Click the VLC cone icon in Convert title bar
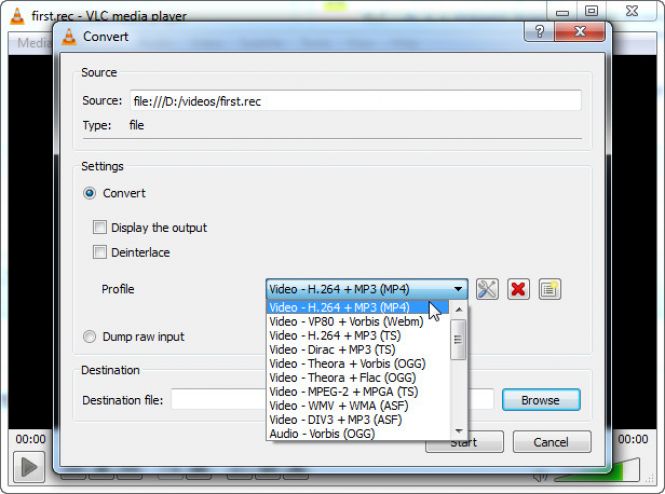Image resolution: width=665 pixels, height=494 pixels. [69, 36]
